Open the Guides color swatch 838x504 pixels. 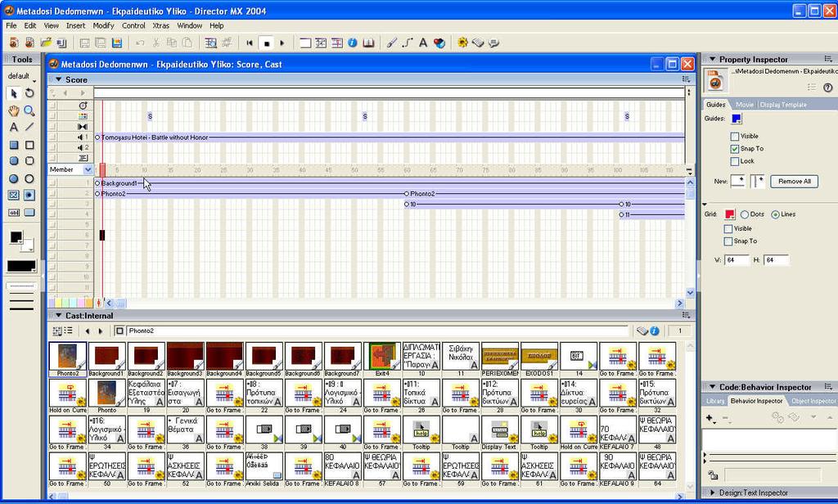[737, 119]
